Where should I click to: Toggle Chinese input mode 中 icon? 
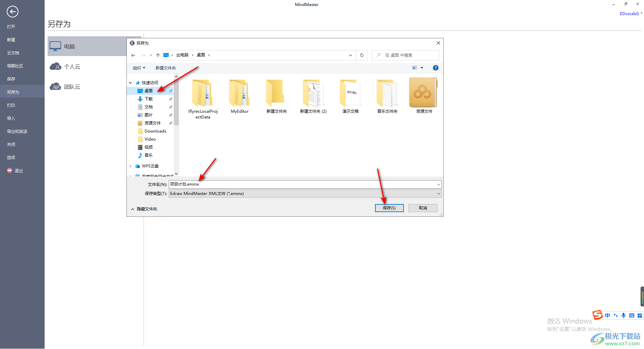coord(607,315)
